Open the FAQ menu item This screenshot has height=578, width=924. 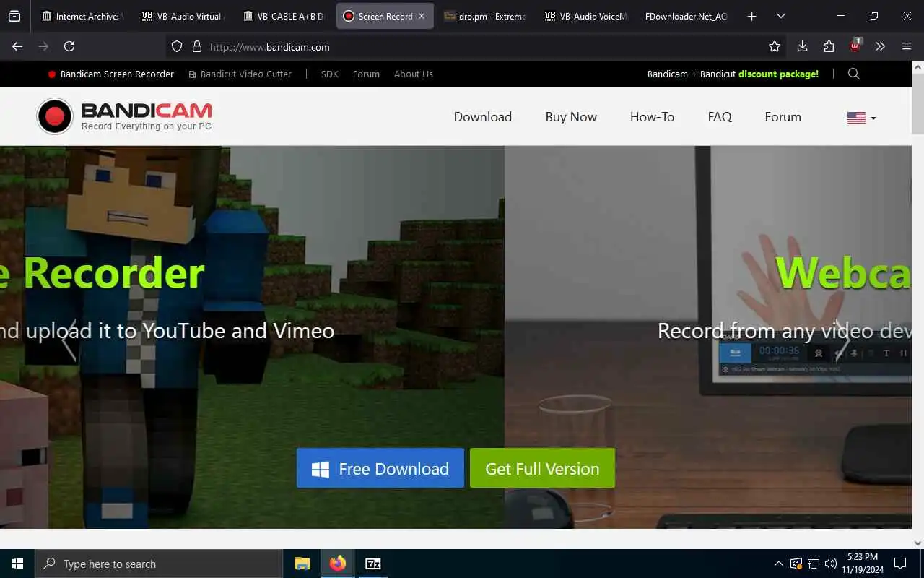(720, 117)
